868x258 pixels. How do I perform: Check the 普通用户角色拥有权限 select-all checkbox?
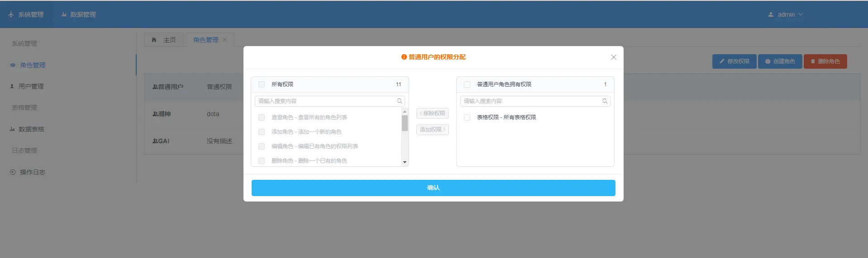(467, 84)
